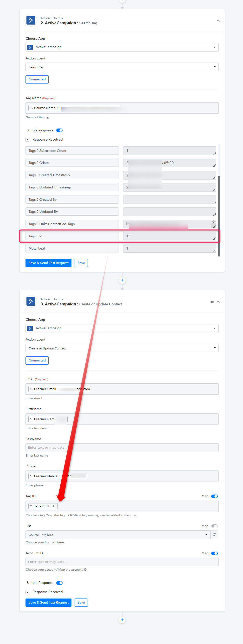The image size is (243, 644).
Task: Open Action Event dropdown showing Create or Update Contact
Action: (x=122, y=348)
